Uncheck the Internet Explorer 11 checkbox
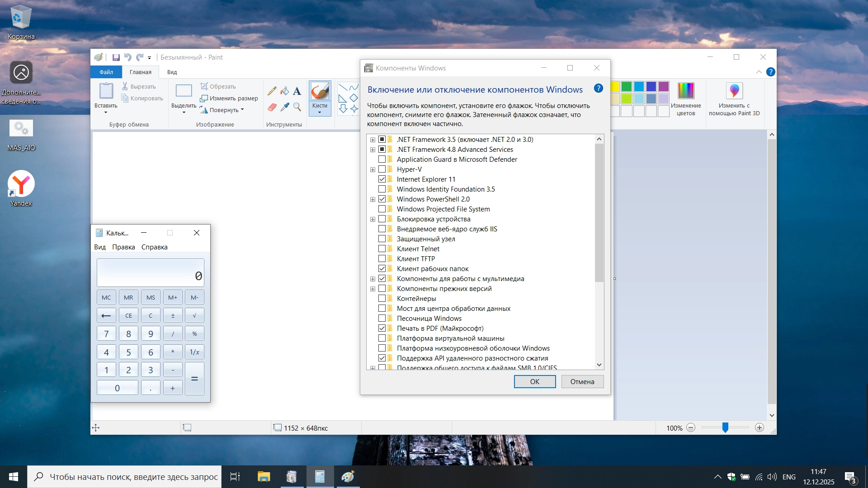868x488 pixels. pos(382,179)
